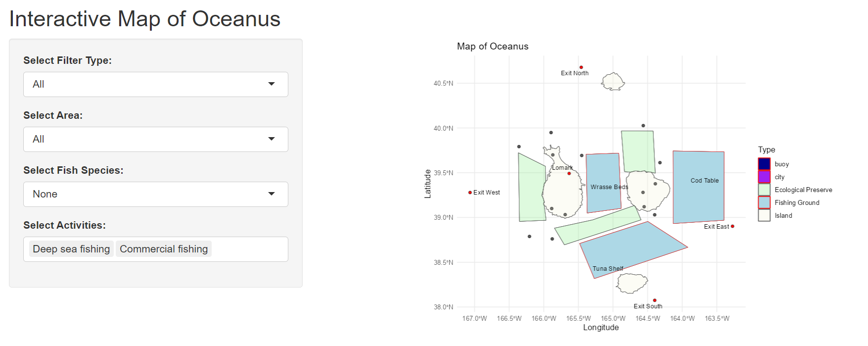Screen dimensions: 868x346
Task: Click the Commercial fishing activity tag
Action: (x=164, y=249)
